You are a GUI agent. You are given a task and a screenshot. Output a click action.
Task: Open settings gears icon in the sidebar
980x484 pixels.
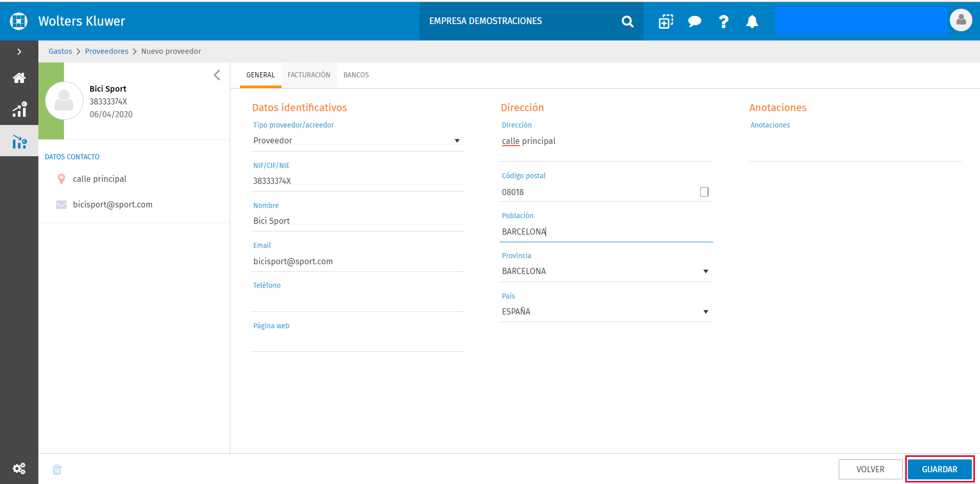point(19,469)
